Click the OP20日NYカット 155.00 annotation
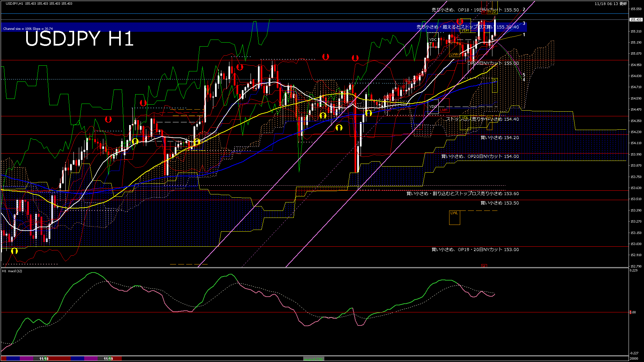Viewport: 644px width, 362px height. click(x=493, y=63)
